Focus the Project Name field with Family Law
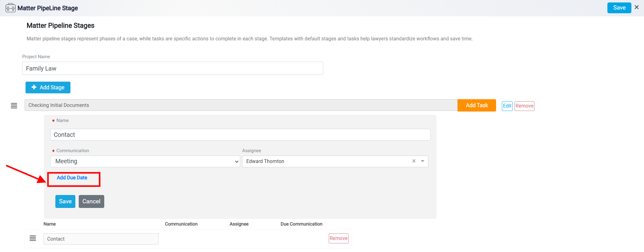 point(173,68)
